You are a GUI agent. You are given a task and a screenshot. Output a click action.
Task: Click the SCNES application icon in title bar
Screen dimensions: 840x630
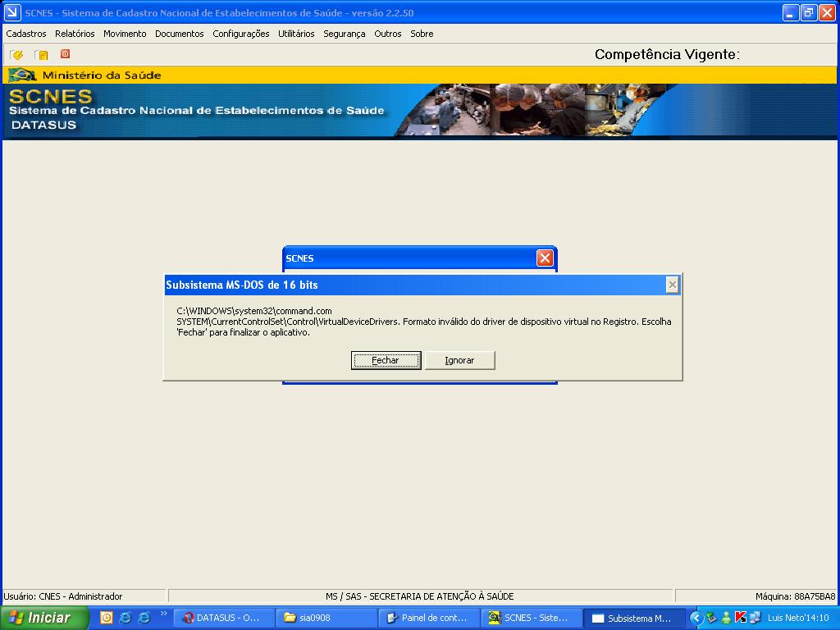click(x=12, y=12)
